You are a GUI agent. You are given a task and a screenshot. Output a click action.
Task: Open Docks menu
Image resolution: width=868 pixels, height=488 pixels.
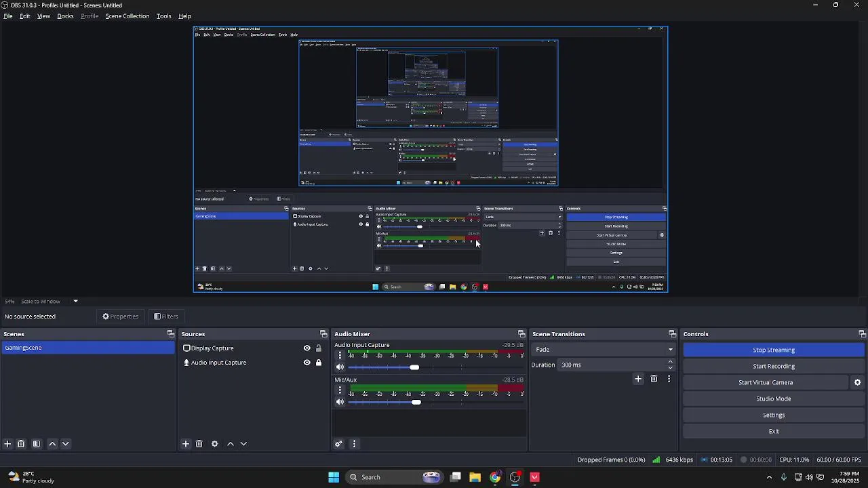tap(65, 16)
